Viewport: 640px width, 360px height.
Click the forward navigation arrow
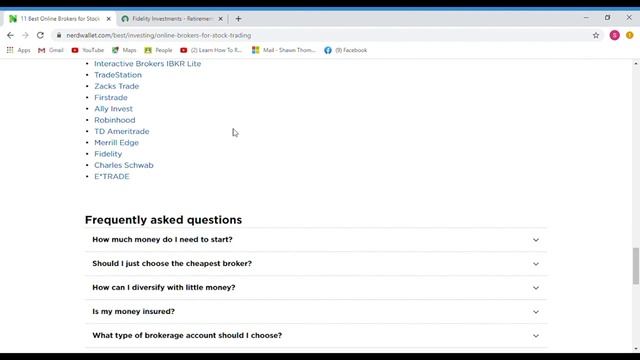click(25, 36)
